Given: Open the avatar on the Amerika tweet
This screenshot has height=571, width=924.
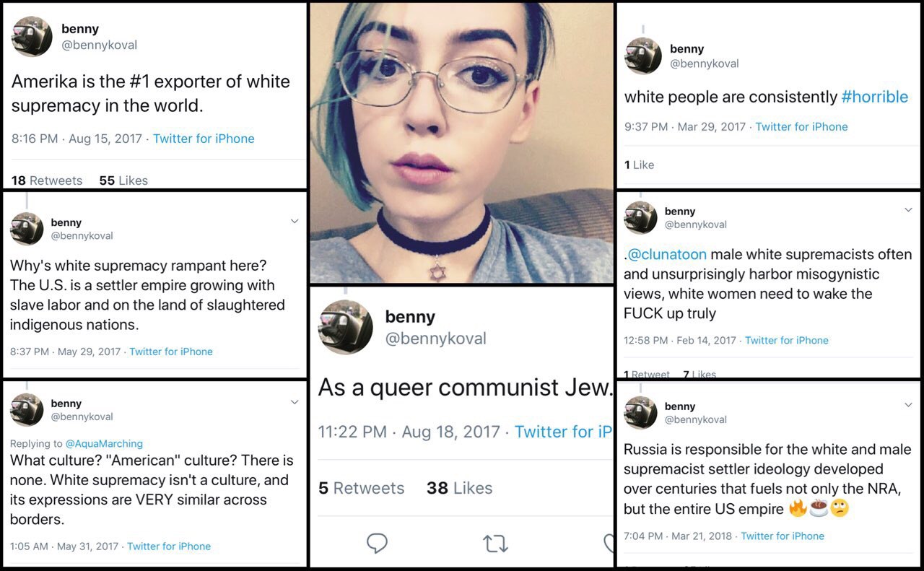Looking at the screenshot, I should pyautogui.click(x=32, y=36).
